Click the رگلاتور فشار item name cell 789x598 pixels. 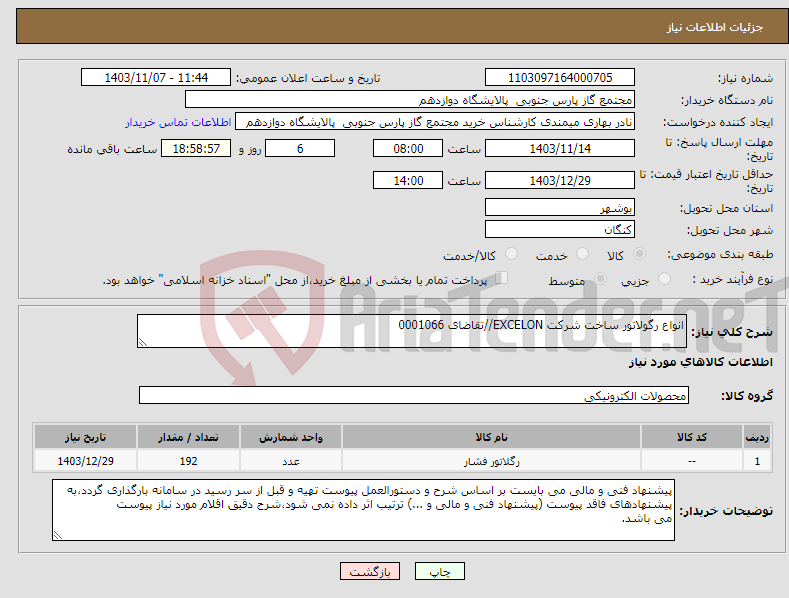point(491,461)
